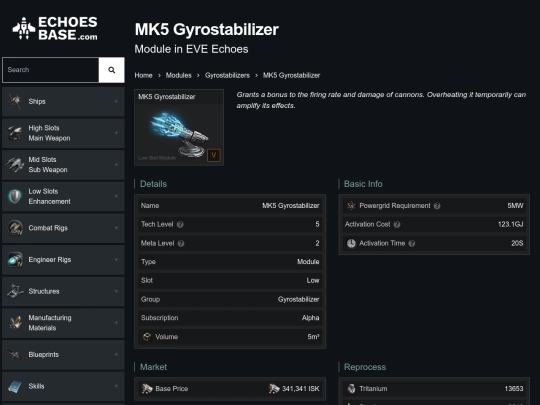Click the Alpha subscription value

click(x=310, y=318)
